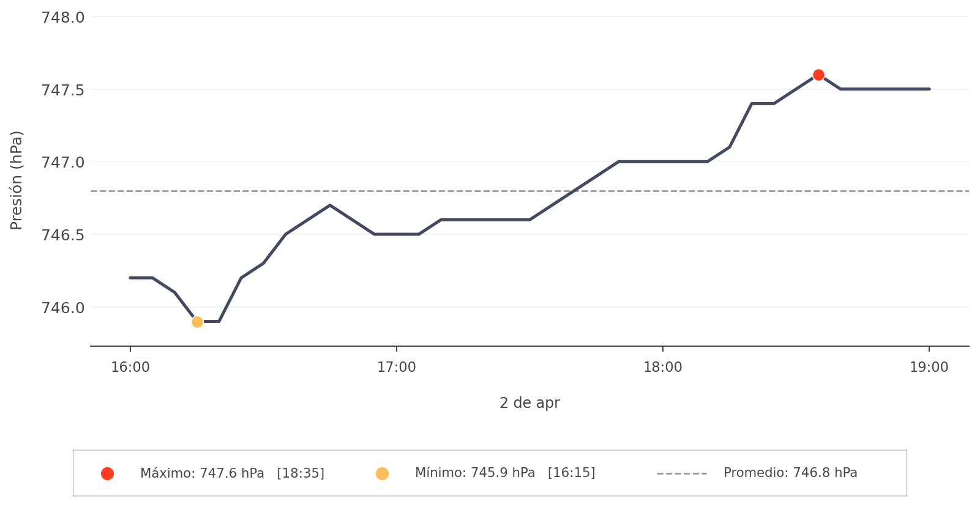
Task: Toggle the Máximo: 747.6 hPa legend entry
Action: [232, 473]
